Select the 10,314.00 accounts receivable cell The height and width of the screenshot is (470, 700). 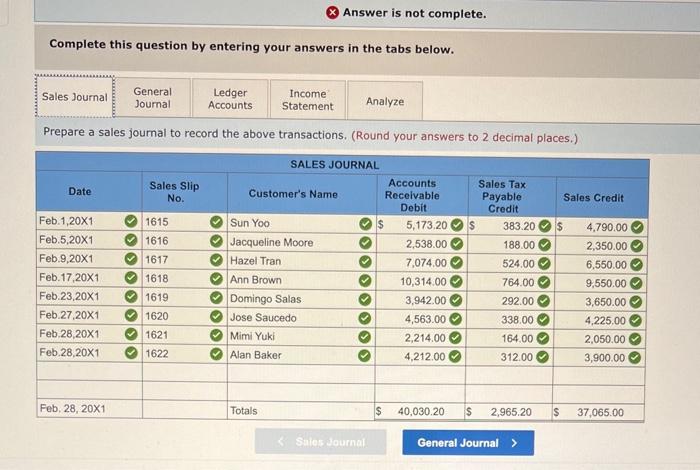[x=421, y=282]
